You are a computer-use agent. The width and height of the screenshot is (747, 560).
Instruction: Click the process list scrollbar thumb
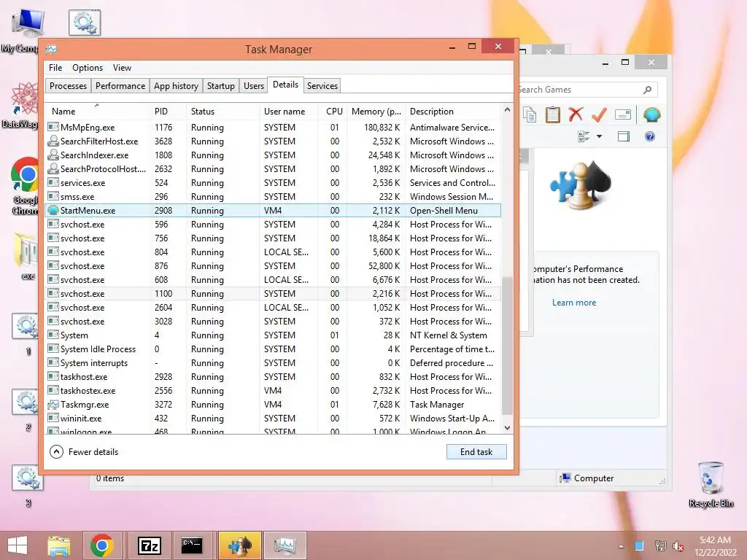507,346
